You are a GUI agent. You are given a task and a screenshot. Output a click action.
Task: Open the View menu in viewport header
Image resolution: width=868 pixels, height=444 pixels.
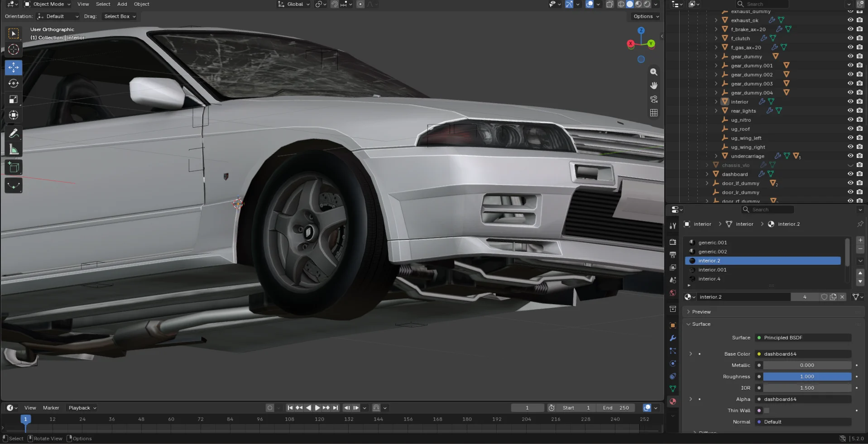83,4
